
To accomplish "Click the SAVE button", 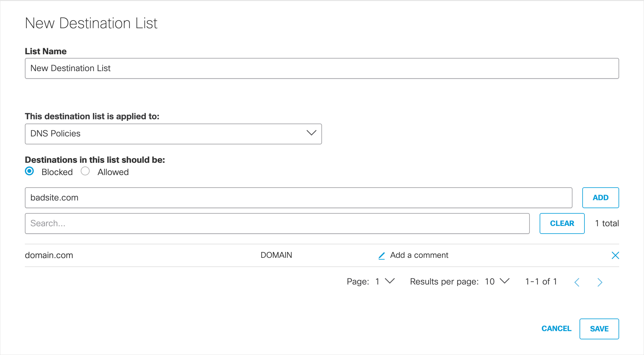I will (599, 329).
